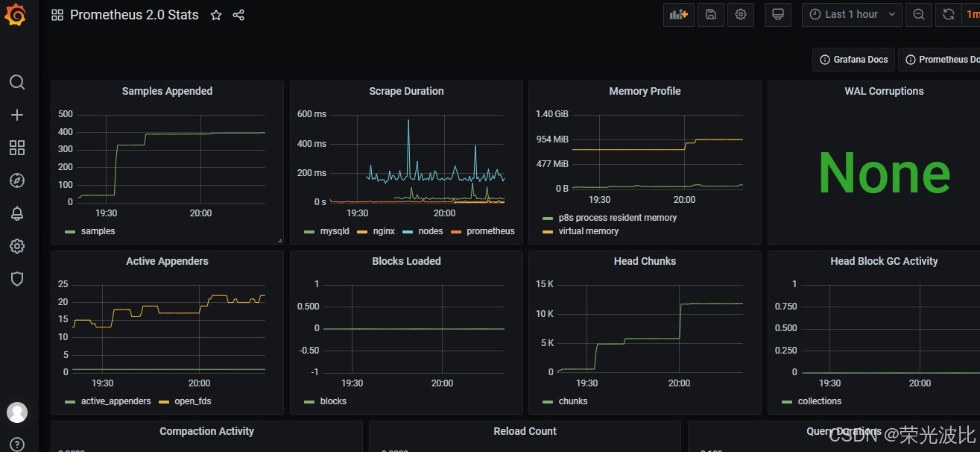Zoom out the time range
This screenshot has width=980, height=452.
919,14
